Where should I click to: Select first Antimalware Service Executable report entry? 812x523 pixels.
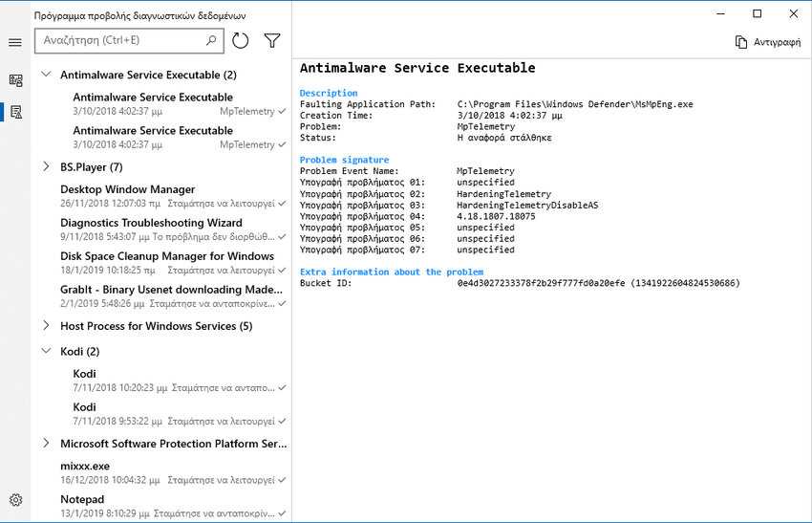[180, 103]
